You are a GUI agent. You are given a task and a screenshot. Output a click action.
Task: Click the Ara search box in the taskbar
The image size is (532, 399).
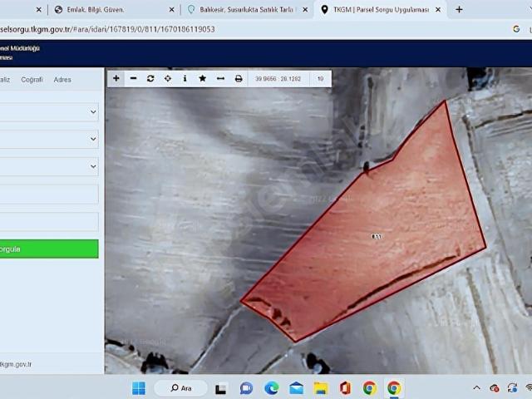[x=181, y=388]
